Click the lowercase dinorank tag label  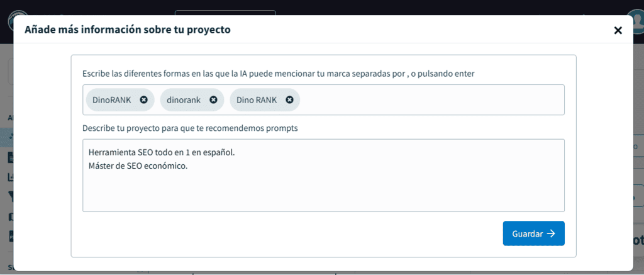184,100
